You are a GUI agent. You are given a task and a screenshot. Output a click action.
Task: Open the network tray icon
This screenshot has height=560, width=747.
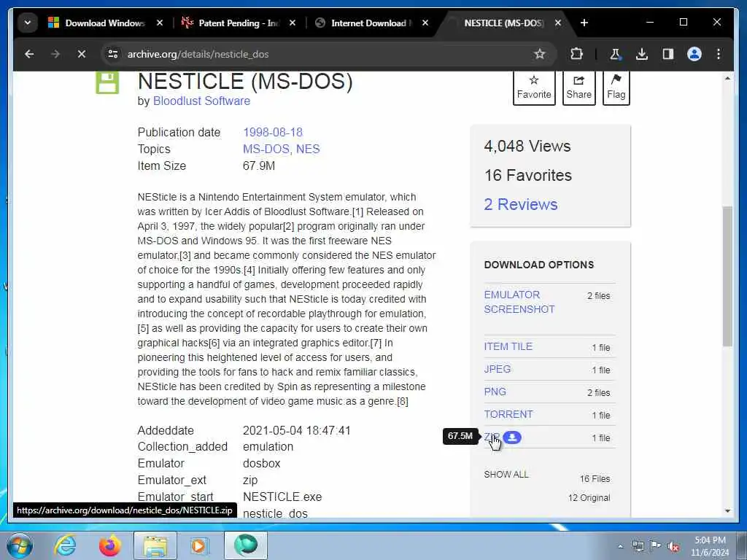click(638, 546)
